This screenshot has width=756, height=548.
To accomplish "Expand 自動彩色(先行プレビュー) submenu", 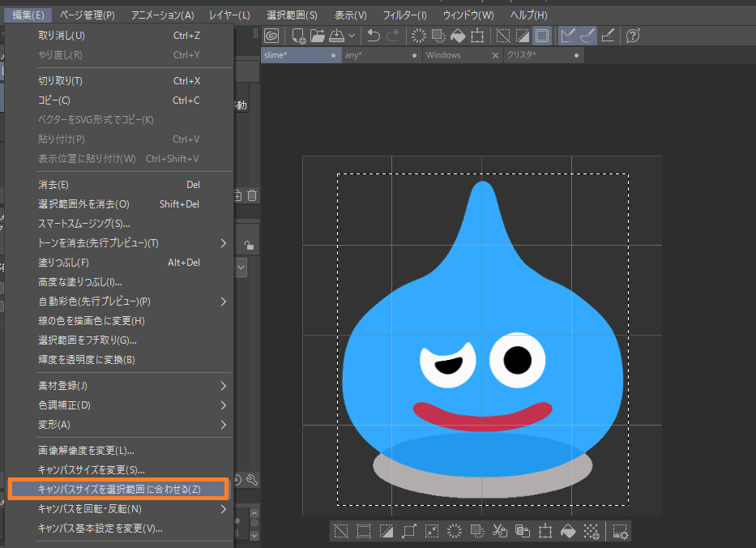I will (119, 302).
